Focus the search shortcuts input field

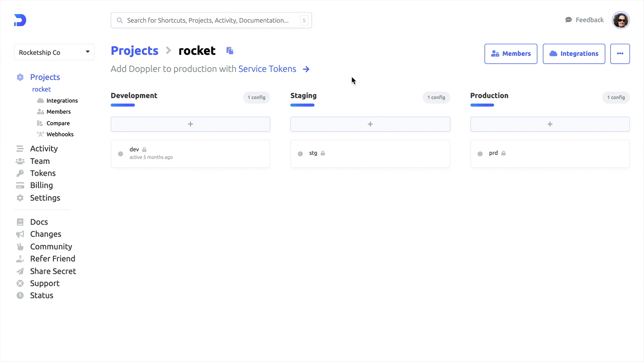[211, 21]
